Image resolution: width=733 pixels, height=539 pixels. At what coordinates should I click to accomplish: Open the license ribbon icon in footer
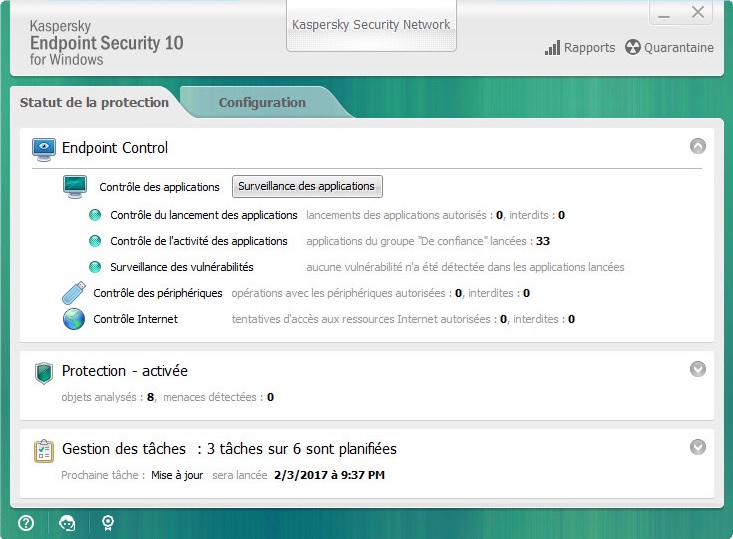tap(108, 523)
